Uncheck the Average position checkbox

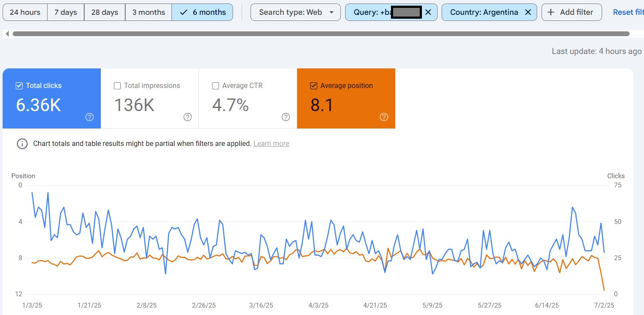coord(314,86)
